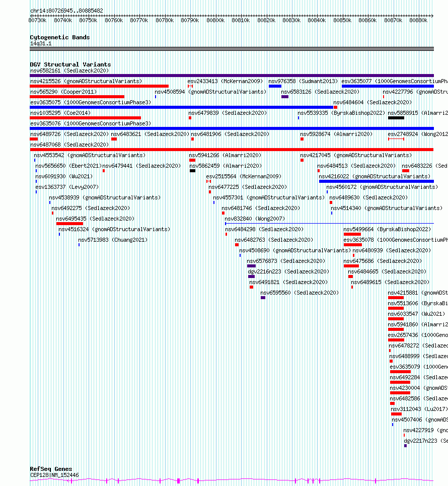Click the nsv6576873 (Sedlazeck2020) label
The height and width of the screenshot is (486, 448).
coord(286,261)
